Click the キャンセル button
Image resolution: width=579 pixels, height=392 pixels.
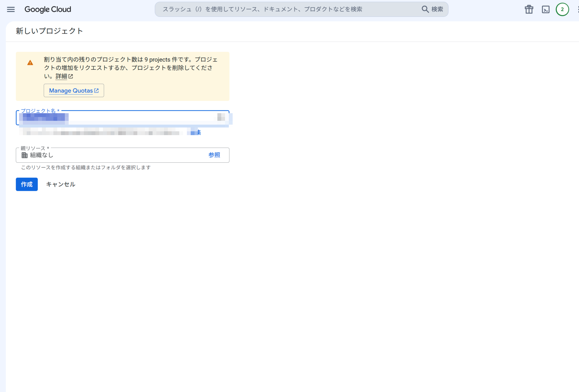(x=61, y=184)
